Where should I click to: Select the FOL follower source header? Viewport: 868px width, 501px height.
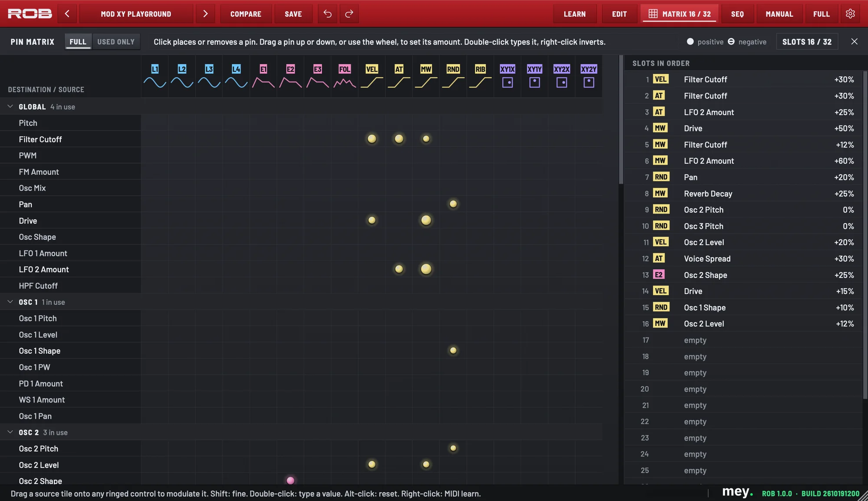[345, 76]
